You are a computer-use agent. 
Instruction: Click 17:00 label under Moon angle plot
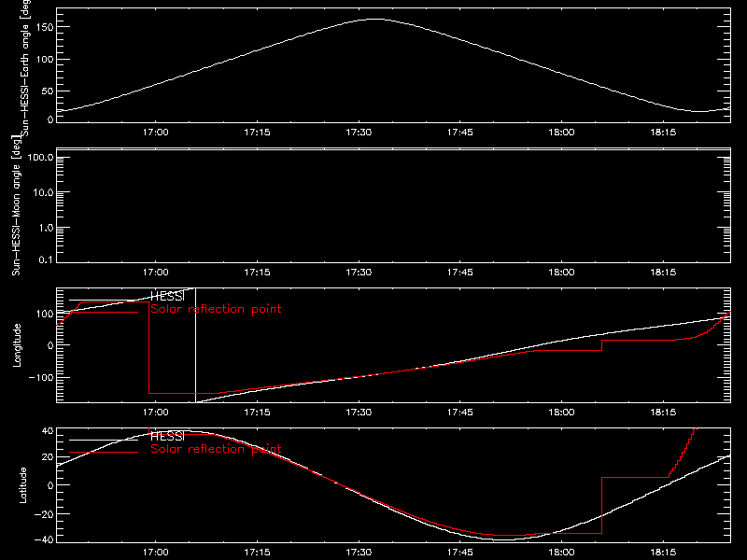click(156, 273)
